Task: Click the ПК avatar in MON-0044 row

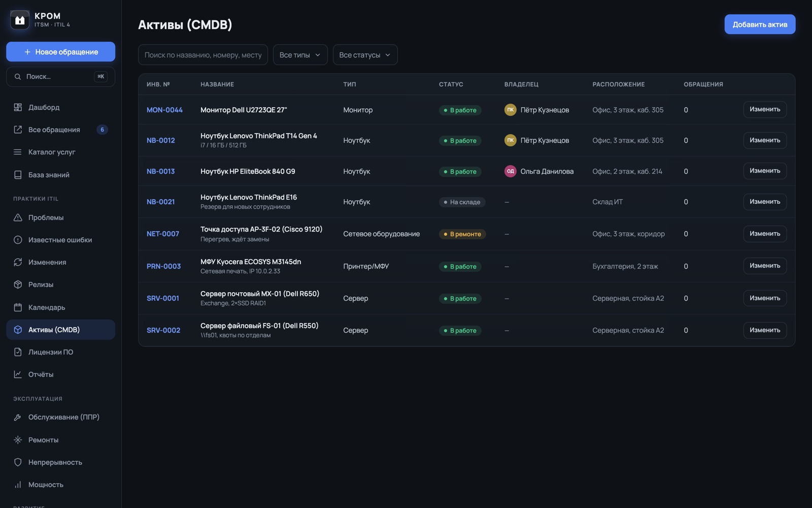Action: (x=511, y=110)
